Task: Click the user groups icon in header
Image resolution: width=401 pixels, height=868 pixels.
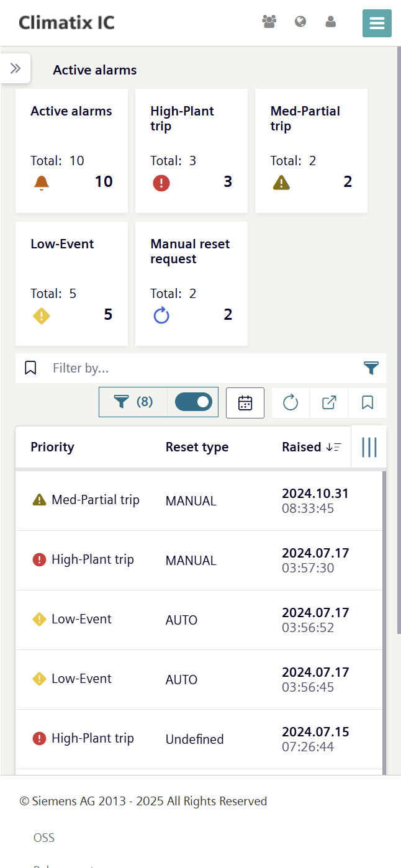Action: pyautogui.click(x=269, y=22)
